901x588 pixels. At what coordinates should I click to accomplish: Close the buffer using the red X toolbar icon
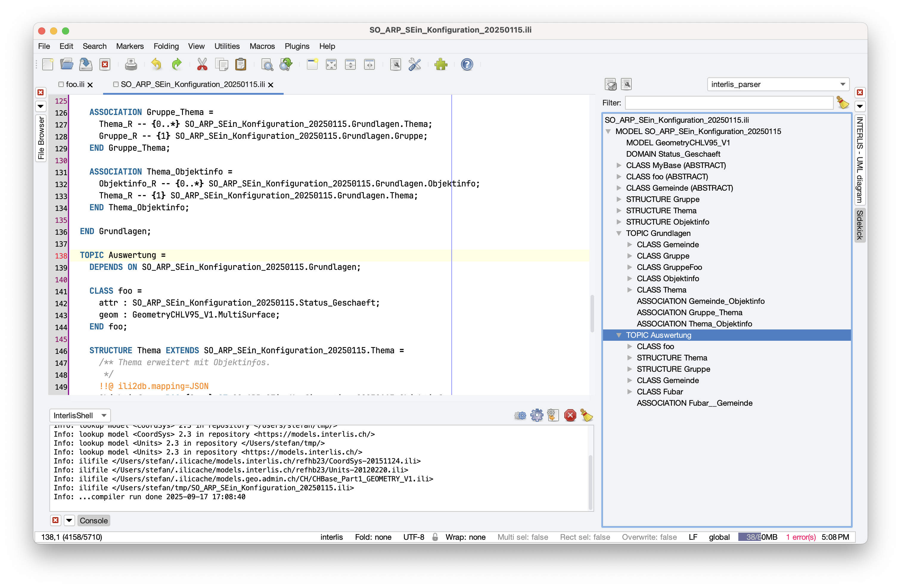105,64
